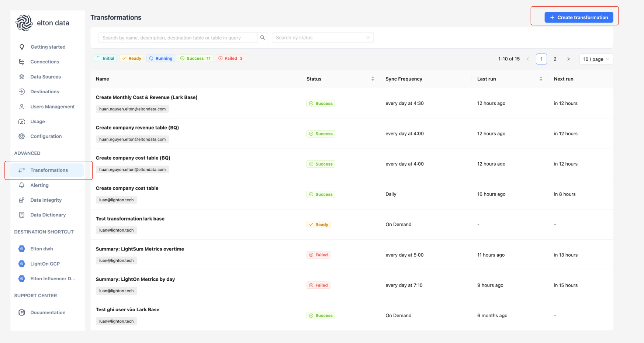This screenshot has height=343, width=644.
Task: Focus the search by name input field
Action: tap(178, 38)
